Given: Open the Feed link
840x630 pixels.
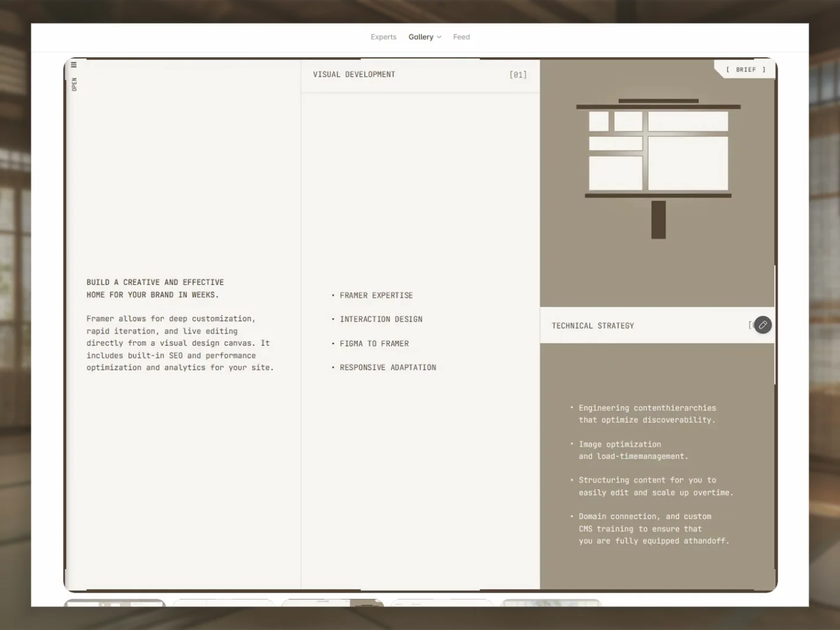Looking at the screenshot, I should click(461, 37).
